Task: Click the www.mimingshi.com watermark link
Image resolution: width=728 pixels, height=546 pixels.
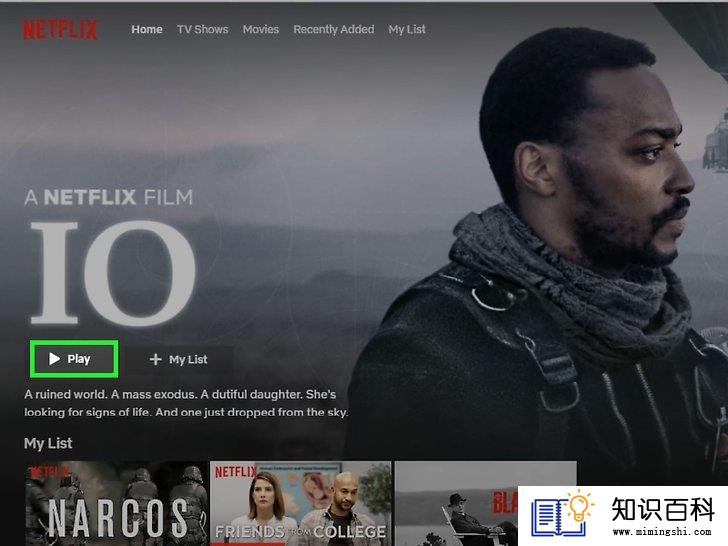Action: pos(662,532)
